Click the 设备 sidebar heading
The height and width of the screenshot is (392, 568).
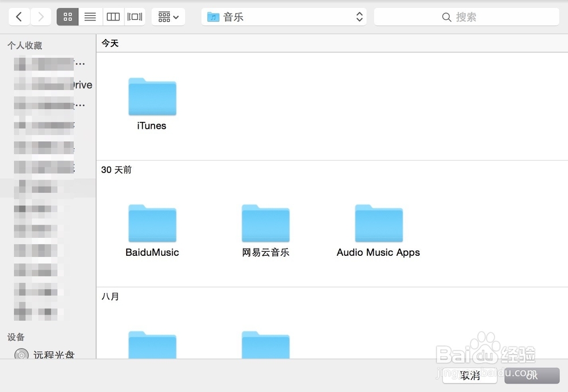16,337
